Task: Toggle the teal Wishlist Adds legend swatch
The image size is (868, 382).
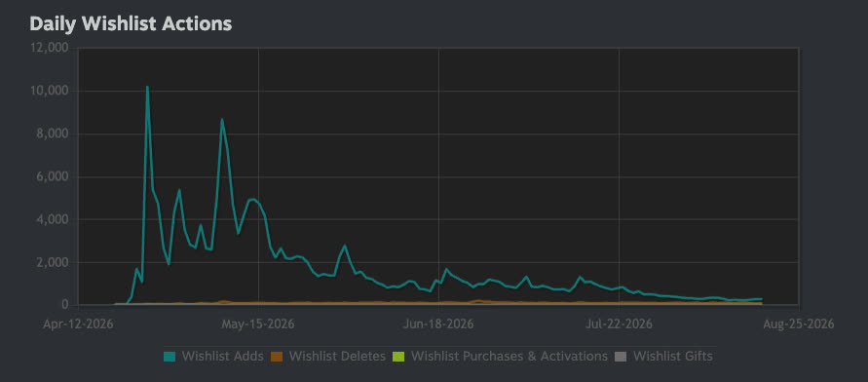Action: (170, 357)
